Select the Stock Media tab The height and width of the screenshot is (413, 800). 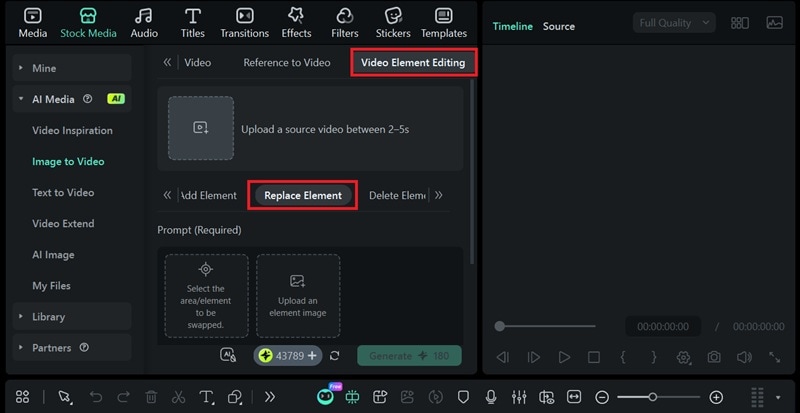[x=88, y=23]
